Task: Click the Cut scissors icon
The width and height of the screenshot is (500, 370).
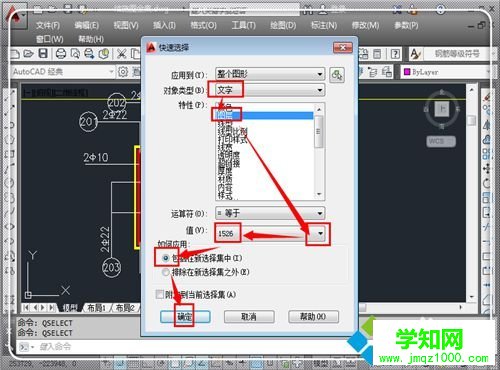Action: 122,53
